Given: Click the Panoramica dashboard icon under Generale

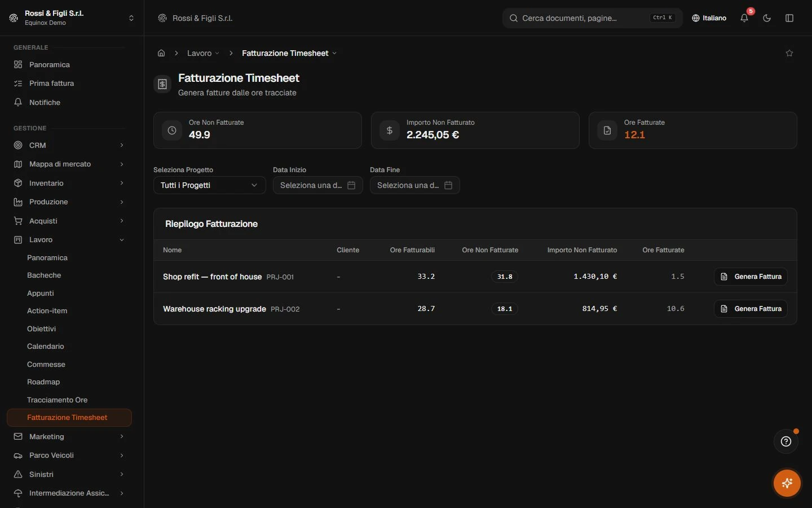Looking at the screenshot, I should 18,64.
